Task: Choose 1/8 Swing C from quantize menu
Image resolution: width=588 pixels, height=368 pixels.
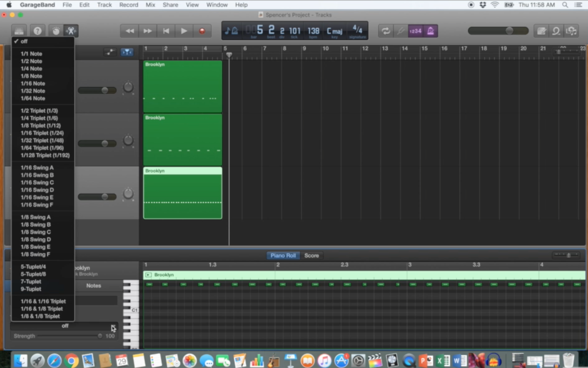Action: 36,232
